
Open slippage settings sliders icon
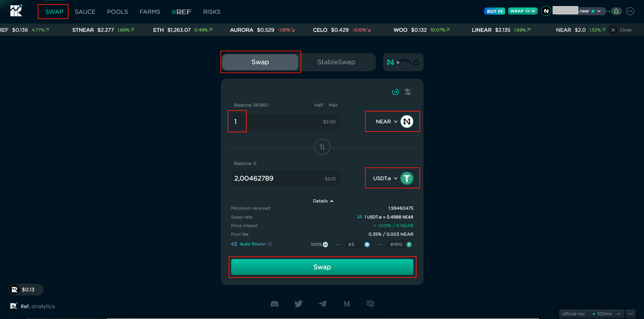(x=407, y=92)
